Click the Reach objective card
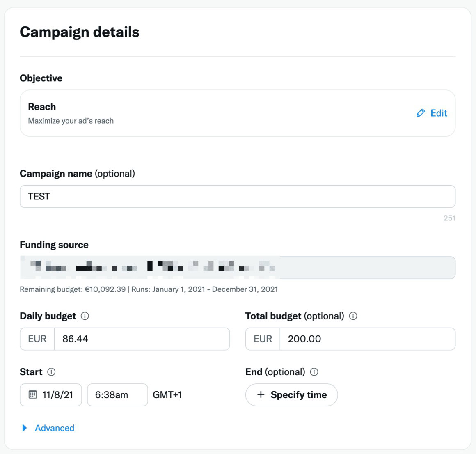Image resolution: width=476 pixels, height=454 pixels. click(205, 113)
